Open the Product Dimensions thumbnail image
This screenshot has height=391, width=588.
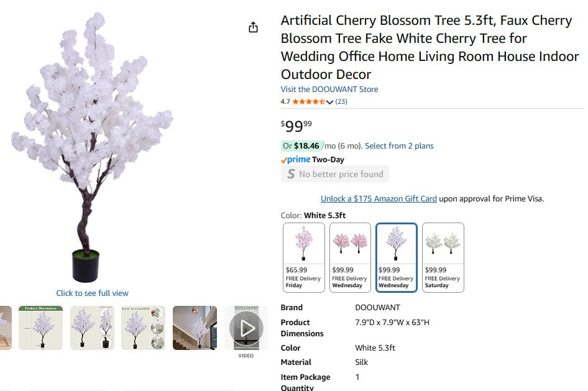tap(41, 326)
